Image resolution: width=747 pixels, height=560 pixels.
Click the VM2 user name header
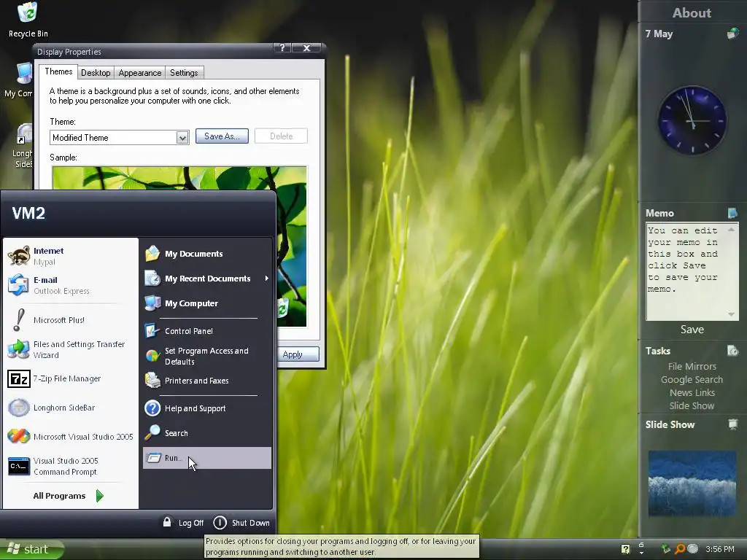point(28,213)
